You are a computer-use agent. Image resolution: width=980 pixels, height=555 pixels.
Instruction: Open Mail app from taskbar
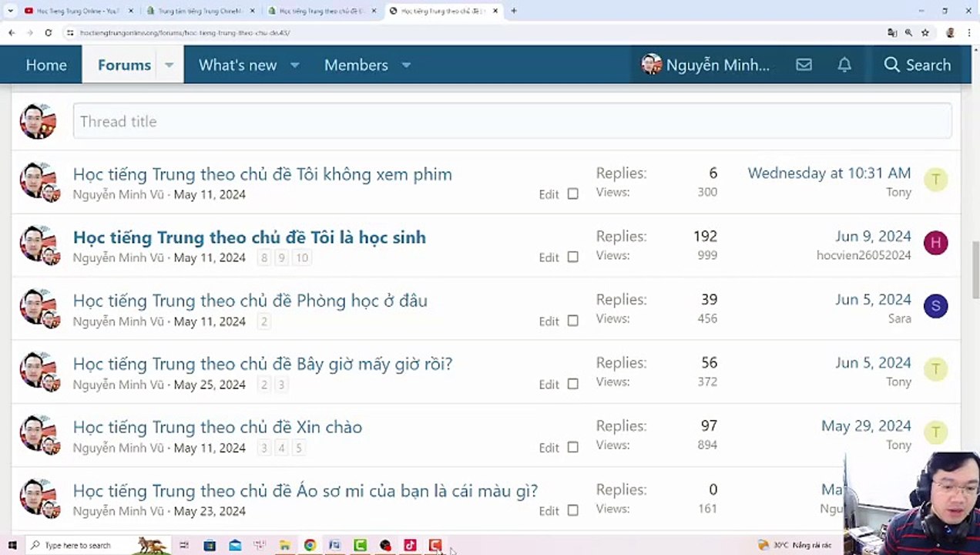[x=235, y=545]
